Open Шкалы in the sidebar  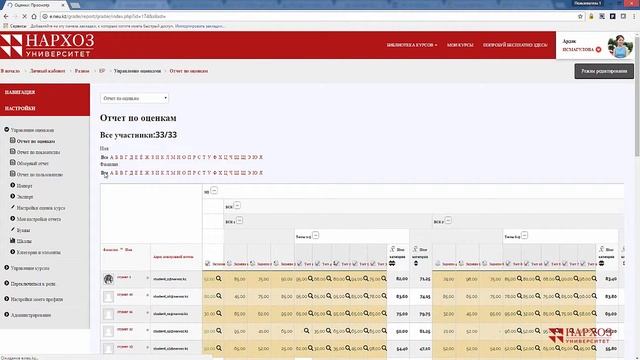tap(24, 241)
